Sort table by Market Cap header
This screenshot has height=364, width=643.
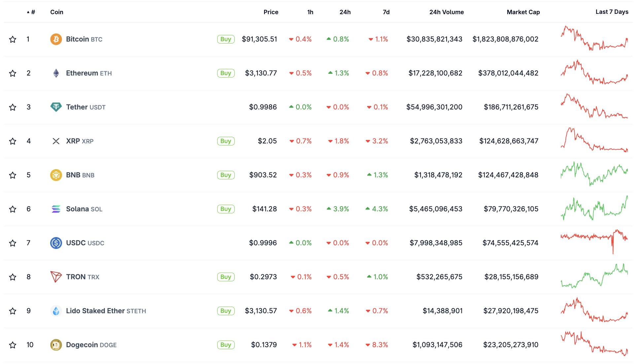tap(523, 12)
